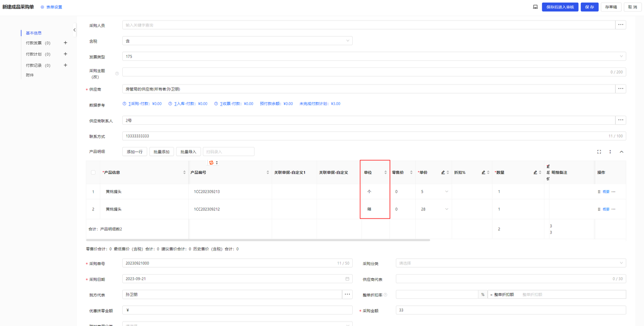Open 付款记录 section in sidebar
This screenshot has height=326, width=644.
pyautogui.click(x=38, y=65)
